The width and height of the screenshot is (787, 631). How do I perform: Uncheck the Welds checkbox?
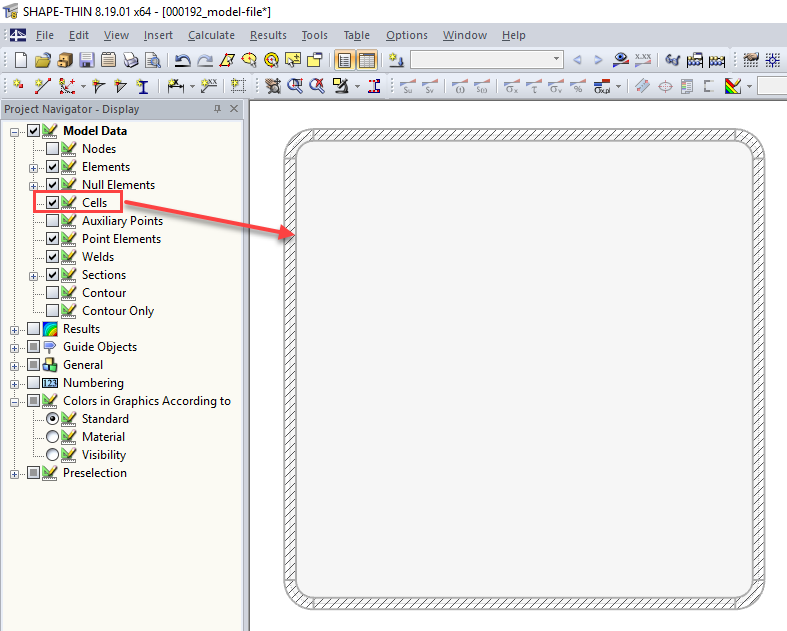53,257
